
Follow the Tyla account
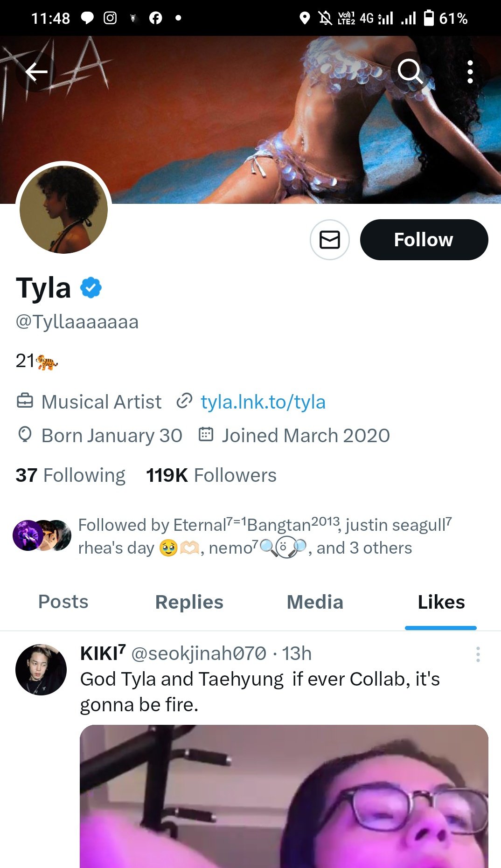(x=424, y=240)
